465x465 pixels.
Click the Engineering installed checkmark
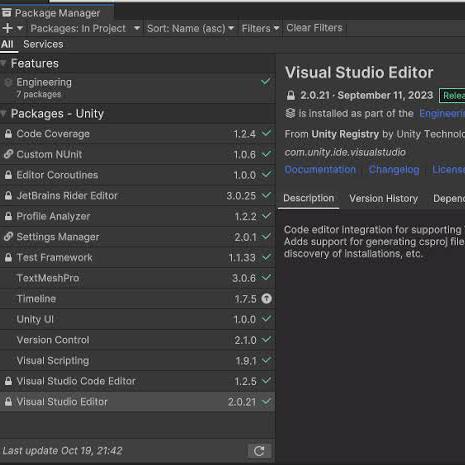pyautogui.click(x=266, y=81)
